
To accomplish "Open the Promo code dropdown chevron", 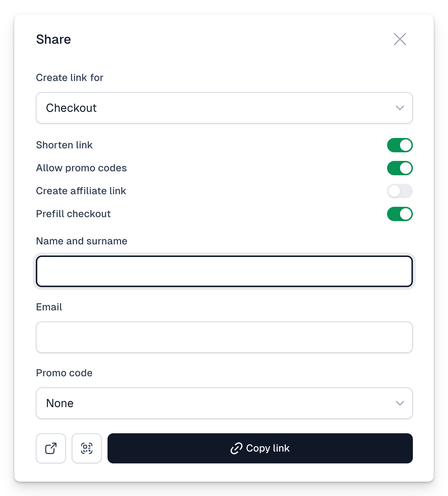I will (400, 403).
